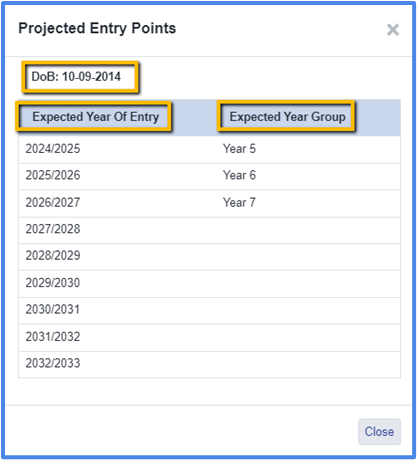This screenshot has height=460, width=417.
Task: Click the empty year group cell for 2032/2033
Action: 308,364
